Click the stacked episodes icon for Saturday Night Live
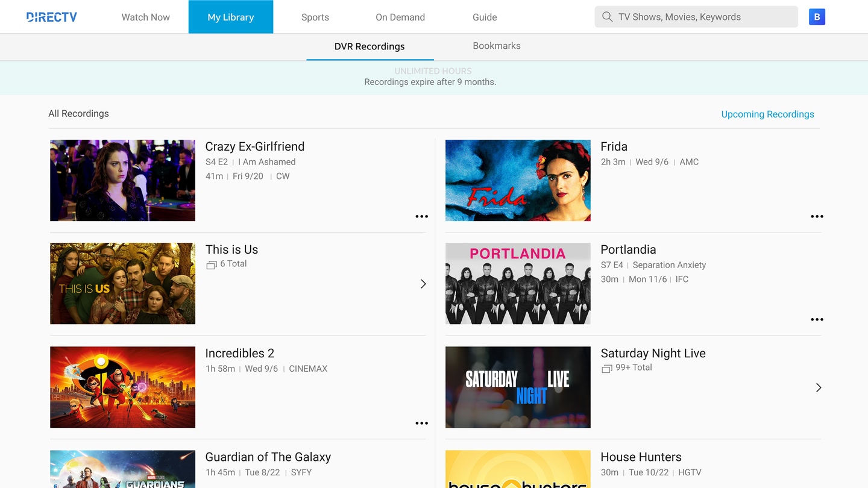This screenshot has width=868, height=488. tap(606, 368)
